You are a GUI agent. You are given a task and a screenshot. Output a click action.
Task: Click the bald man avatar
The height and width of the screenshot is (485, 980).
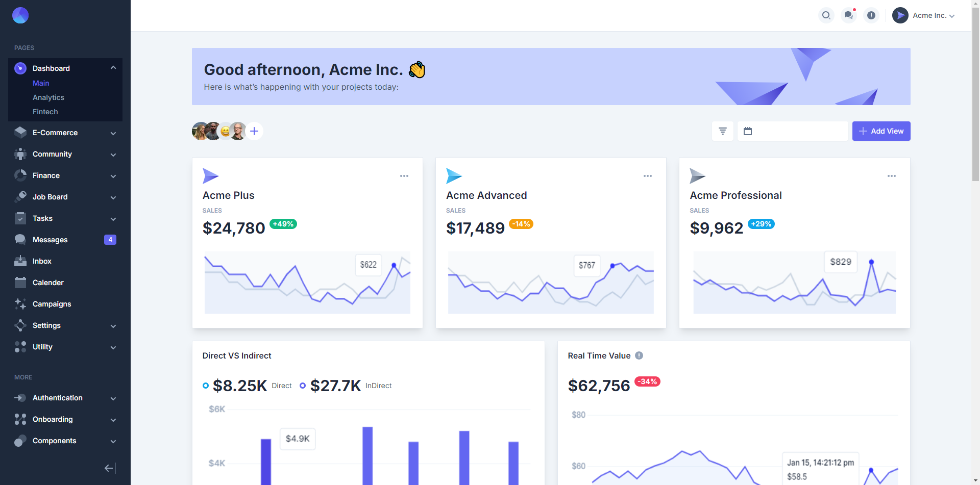tap(238, 131)
